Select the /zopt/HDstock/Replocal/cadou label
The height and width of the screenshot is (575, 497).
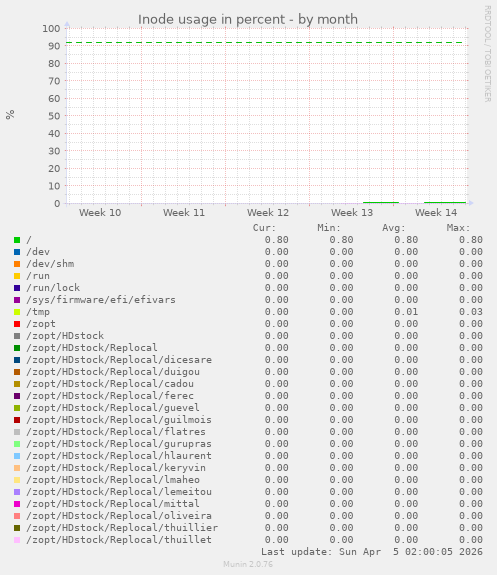pyautogui.click(x=110, y=384)
